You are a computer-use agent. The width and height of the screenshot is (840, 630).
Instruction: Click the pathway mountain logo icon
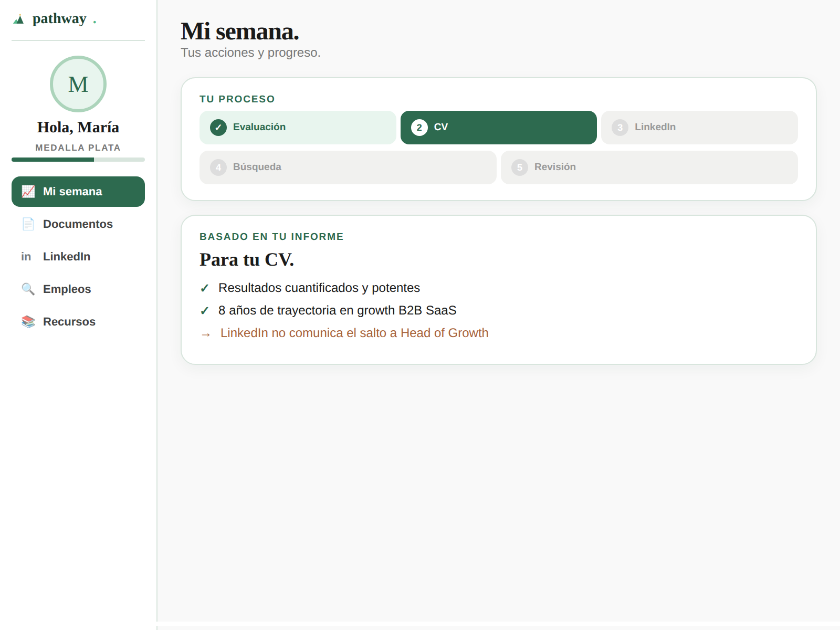(19, 19)
